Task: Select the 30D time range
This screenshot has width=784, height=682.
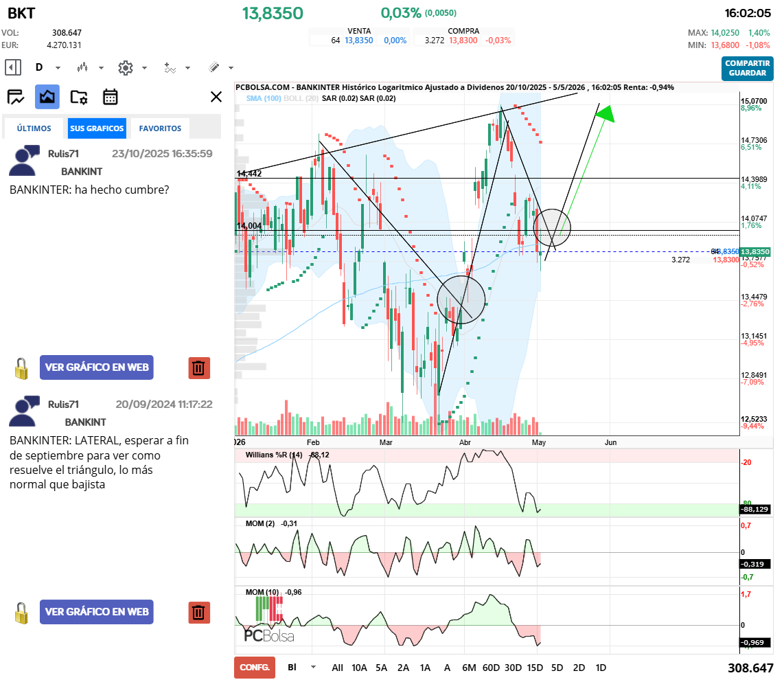Action: coord(513,668)
